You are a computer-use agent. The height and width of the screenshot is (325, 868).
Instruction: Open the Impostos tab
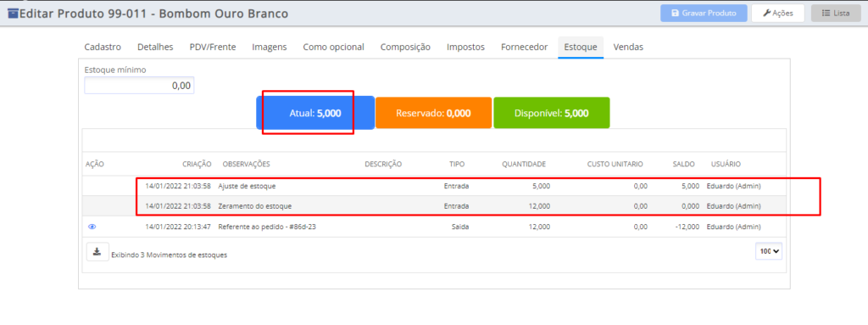pyautogui.click(x=465, y=48)
